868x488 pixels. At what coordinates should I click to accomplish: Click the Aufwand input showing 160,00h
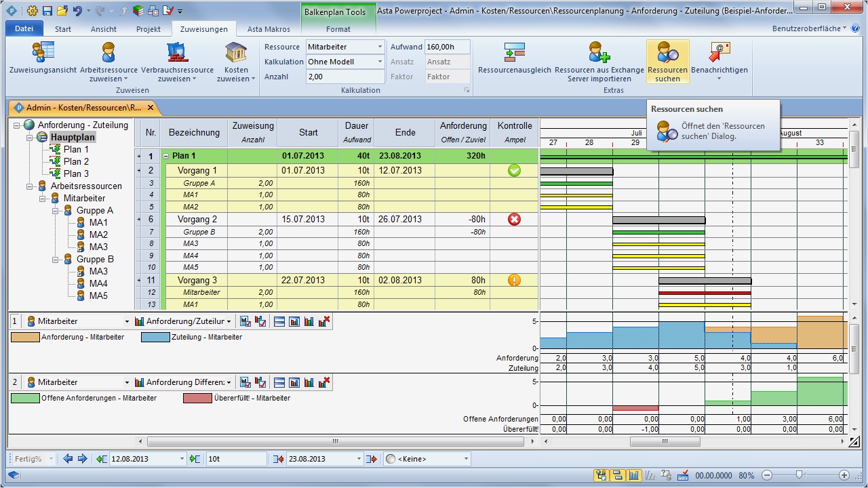pyautogui.click(x=448, y=47)
